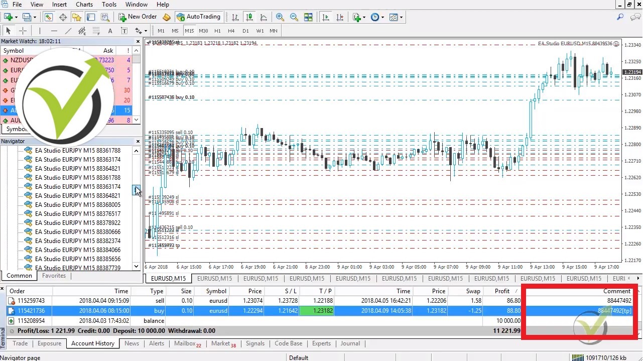Switch chart to candlestick display
The image size is (644, 361).
coord(249,17)
